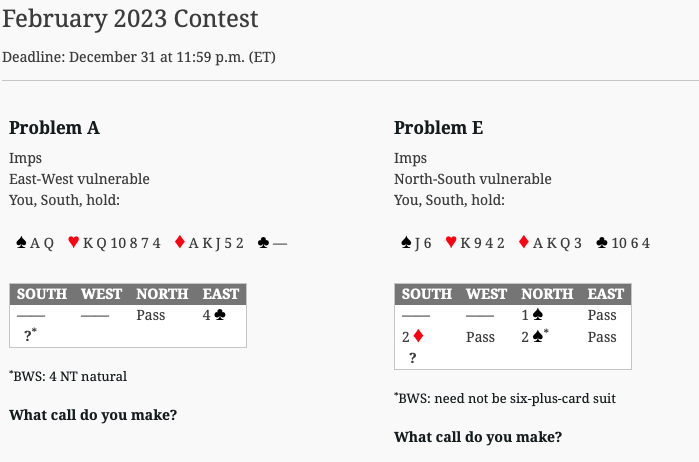The image size is (699, 462).
Task: Click the question mark in Problem E table
Action: click(413, 358)
